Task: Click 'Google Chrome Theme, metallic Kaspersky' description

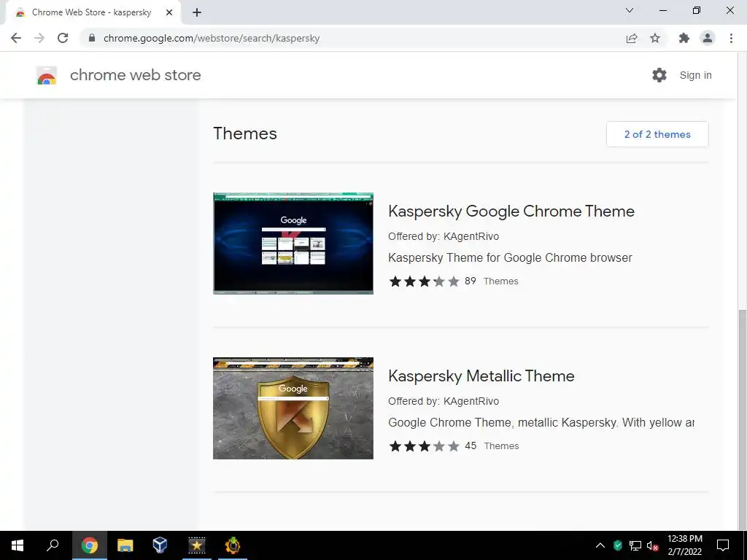Action: click(x=541, y=422)
